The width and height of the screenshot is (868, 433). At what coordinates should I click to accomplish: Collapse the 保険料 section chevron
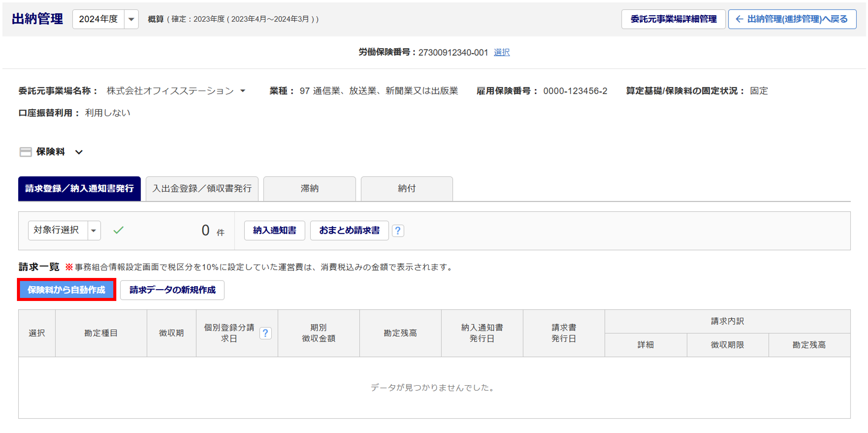(79, 152)
